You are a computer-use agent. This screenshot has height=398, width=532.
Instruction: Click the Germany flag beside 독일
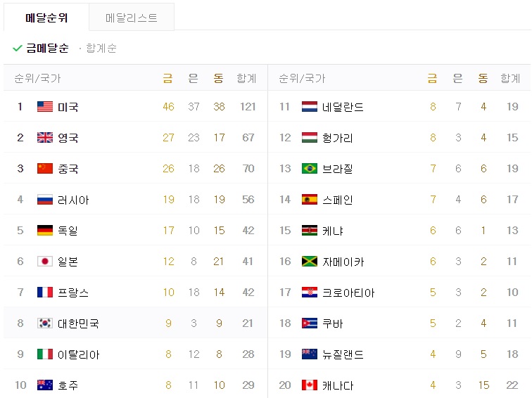point(45,231)
